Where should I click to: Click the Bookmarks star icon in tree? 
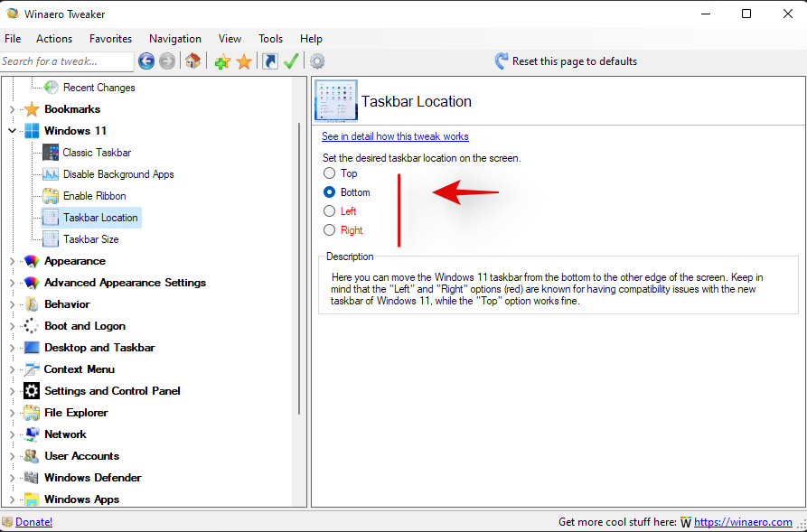point(32,109)
